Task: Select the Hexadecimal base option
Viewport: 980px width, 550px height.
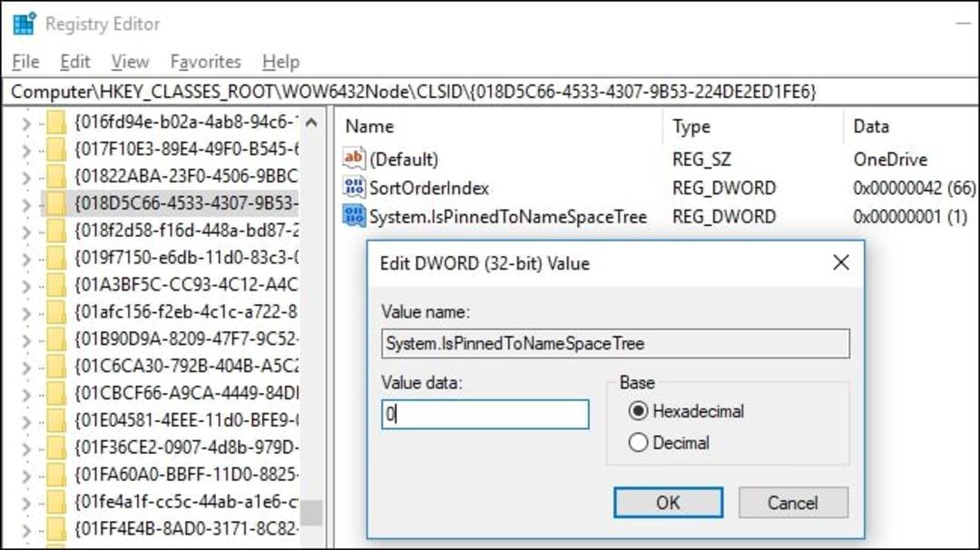Action: tap(638, 411)
